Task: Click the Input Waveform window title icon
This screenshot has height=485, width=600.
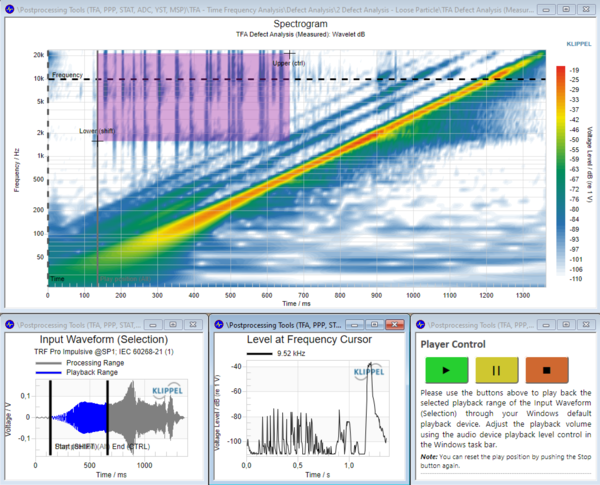Action: [8, 324]
